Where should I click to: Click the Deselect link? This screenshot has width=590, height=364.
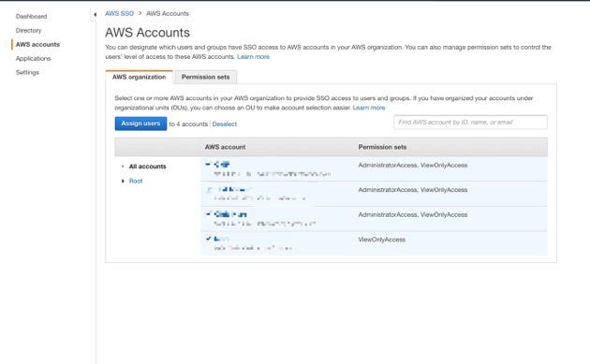[224, 124]
